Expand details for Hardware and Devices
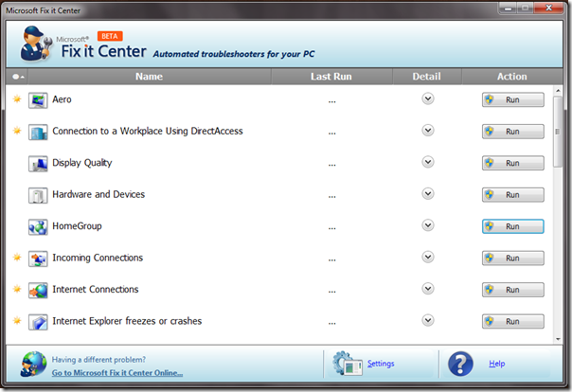This screenshot has width=572, height=392. (428, 193)
